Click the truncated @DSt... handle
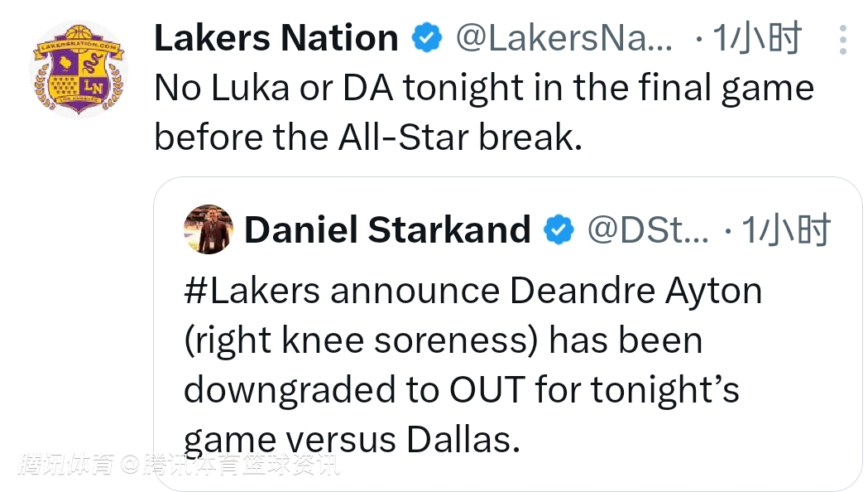The height and width of the screenshot is (492, 868). pyautogui.click(x=647, y=229)
